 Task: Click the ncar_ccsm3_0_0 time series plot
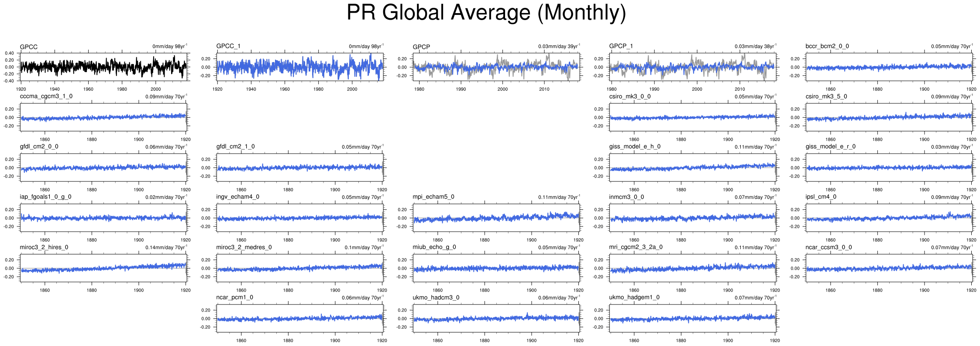coord(889,268)
